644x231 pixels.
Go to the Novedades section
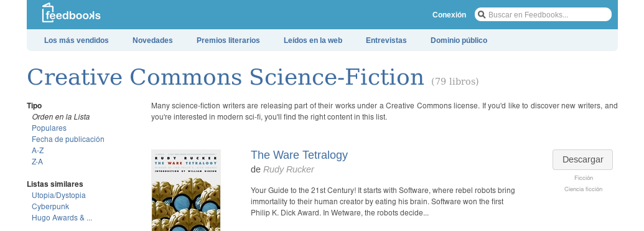click(152, 40)
